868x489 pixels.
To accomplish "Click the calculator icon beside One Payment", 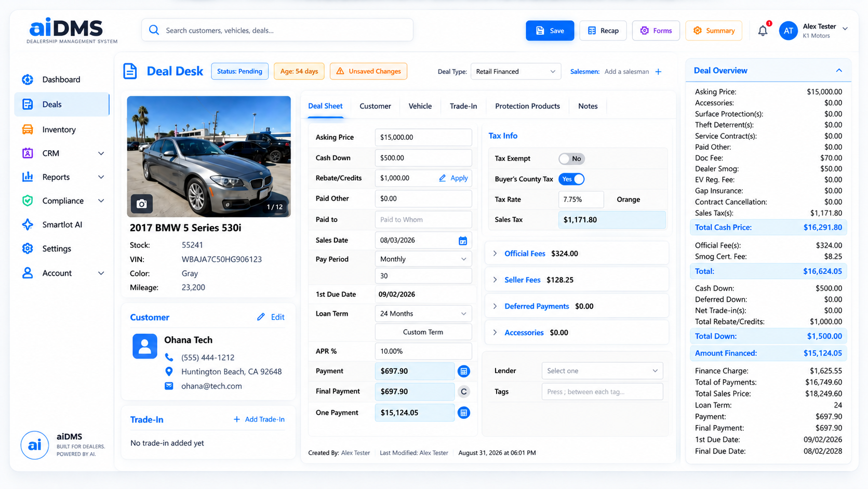I will [x=464, y=413].
